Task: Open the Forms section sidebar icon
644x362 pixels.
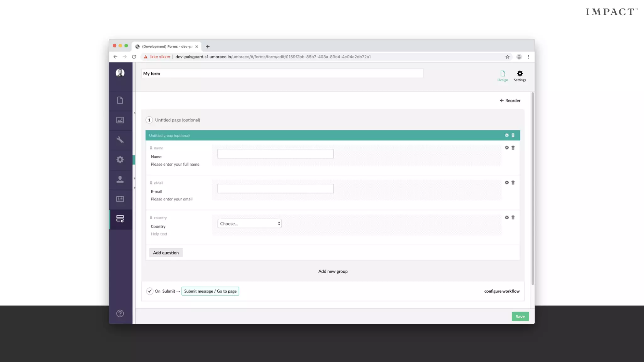Action: point(120,219)
